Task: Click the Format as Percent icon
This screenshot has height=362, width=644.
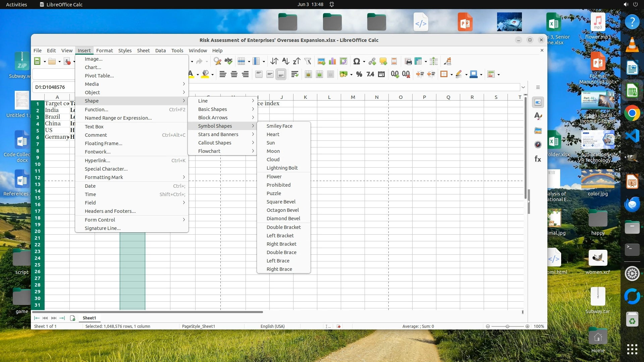Action: pyautogui.click(x=359, y=74)
